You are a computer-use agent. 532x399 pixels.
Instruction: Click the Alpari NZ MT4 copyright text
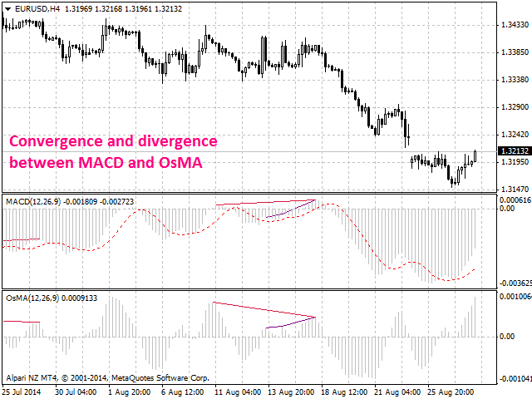tap(107, 377)
